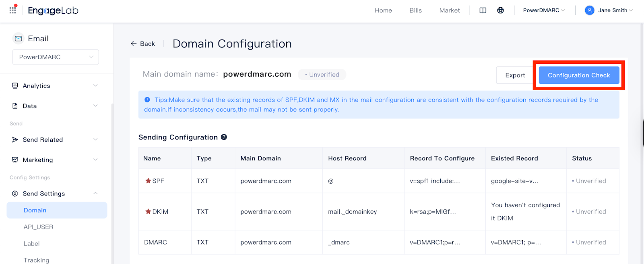Click the Data document icon
Screen dimensions: 644x264
pyautogui.click(x=15, y=106)
